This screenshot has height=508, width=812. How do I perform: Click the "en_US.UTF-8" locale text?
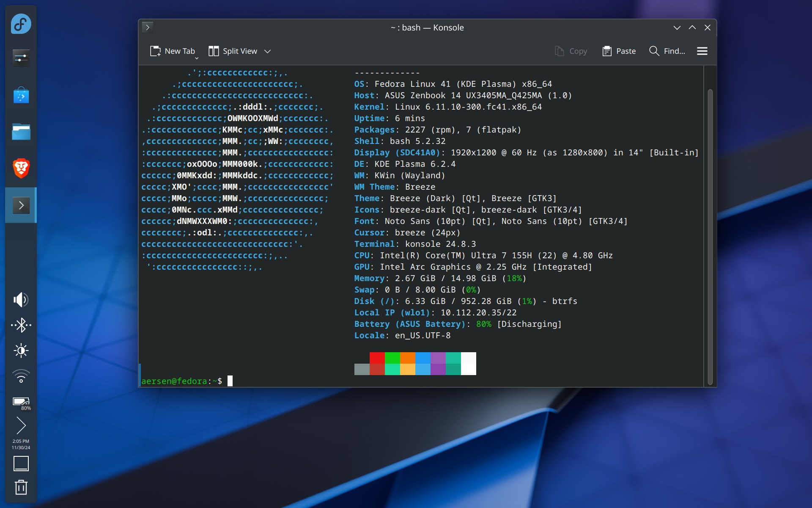point(422,335)
